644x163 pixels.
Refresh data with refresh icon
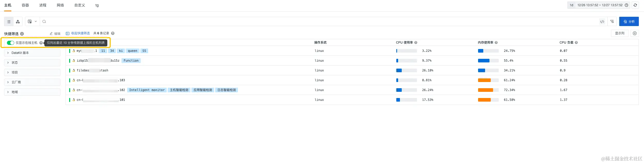pyautogui.click(x=635, y=5)
